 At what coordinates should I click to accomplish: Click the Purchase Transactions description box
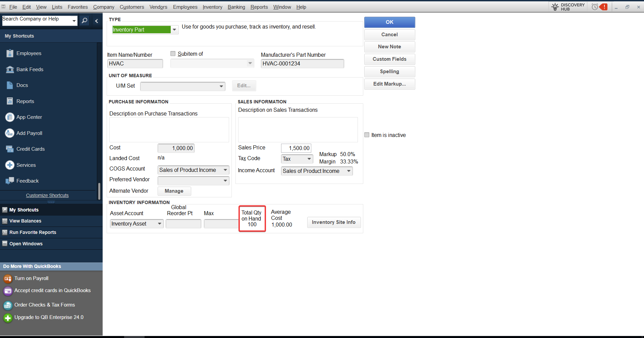[169, 130]
